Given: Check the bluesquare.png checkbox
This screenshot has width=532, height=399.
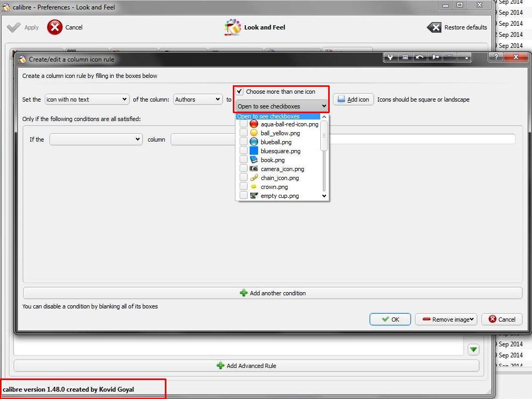Looking at the screenshot, I should [243, 151].
